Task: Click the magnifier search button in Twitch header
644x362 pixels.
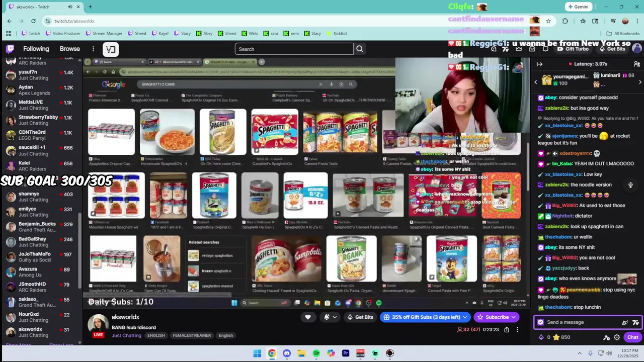Action: click(x=360, y=49)
